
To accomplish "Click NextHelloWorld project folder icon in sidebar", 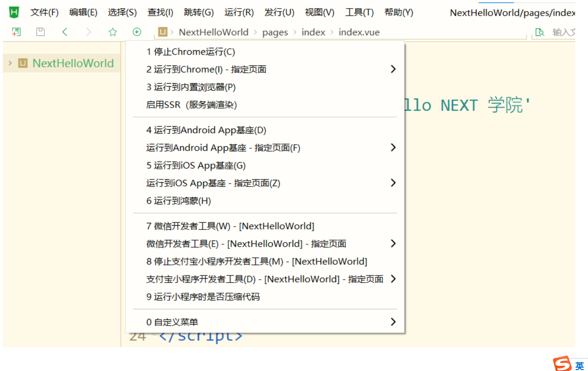I will pos(22,63).
